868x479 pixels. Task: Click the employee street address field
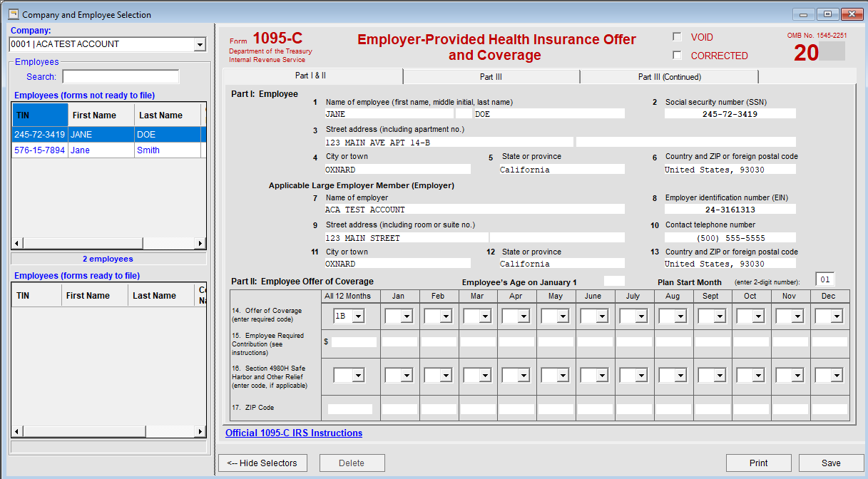click(449, 142)
